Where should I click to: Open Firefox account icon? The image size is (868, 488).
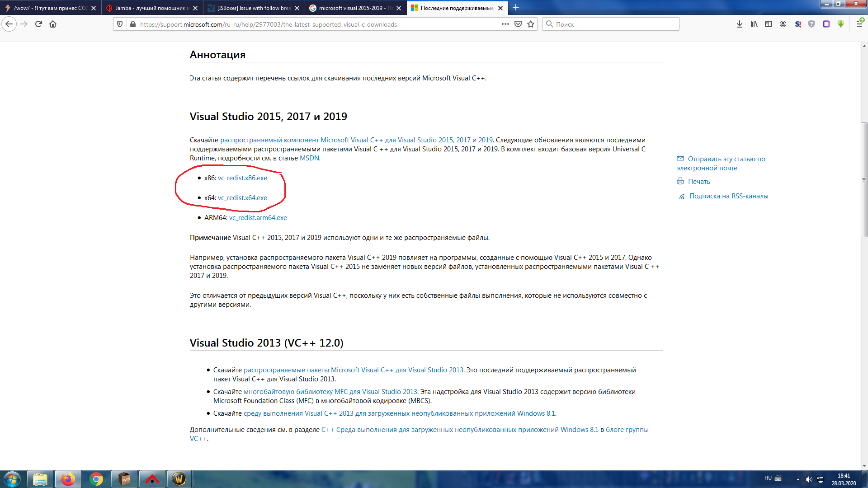click(783, 24)
